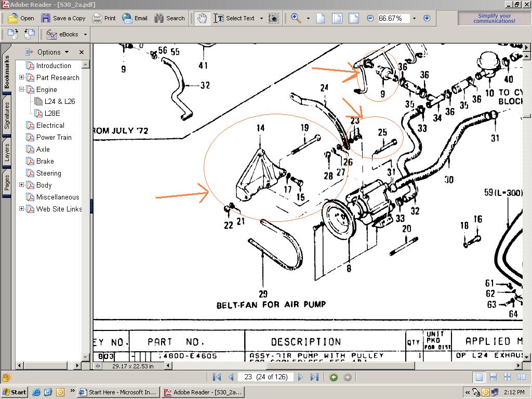Open the Miscellaneous bookmark
The width and height of the screenshot is (532, 399).
pyautogui.click(x=58, y=197)
